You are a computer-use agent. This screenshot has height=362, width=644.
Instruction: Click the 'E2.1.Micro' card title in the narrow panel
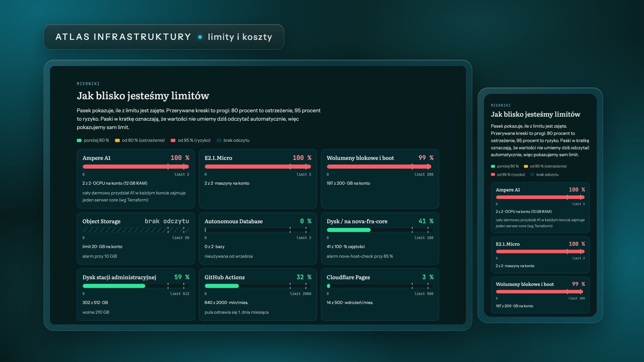tap(508, 244)
